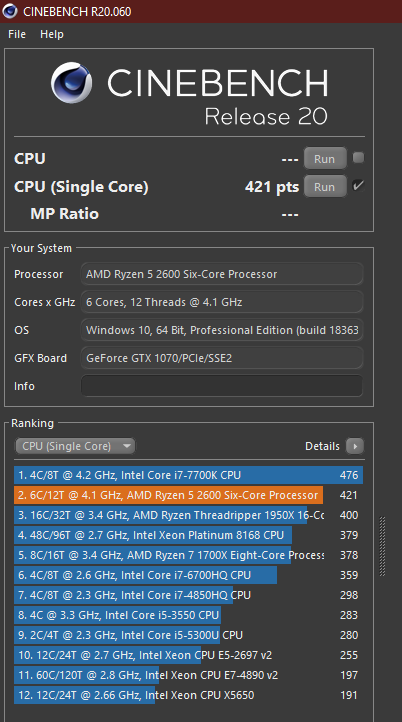Open the CPU (Single Core) ranking dropdown
The width and height of the screenshot is (402, 722).
point(75,446)
